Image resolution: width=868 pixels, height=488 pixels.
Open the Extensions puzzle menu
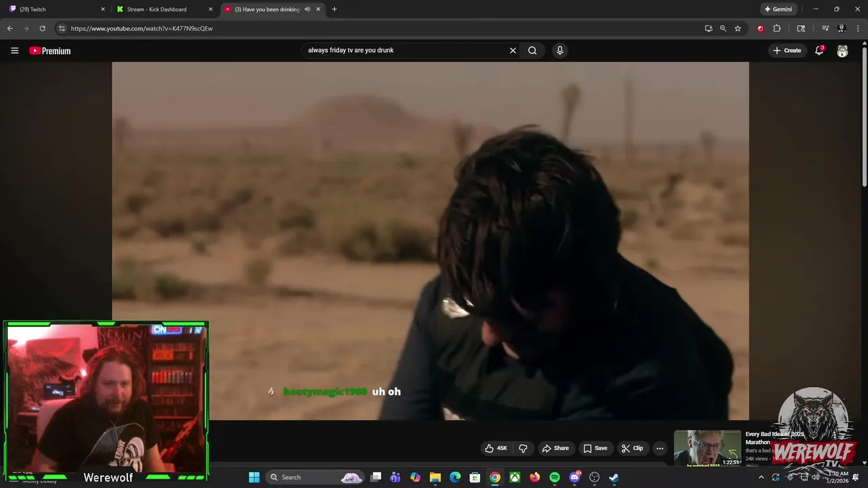tap(776, 28)
